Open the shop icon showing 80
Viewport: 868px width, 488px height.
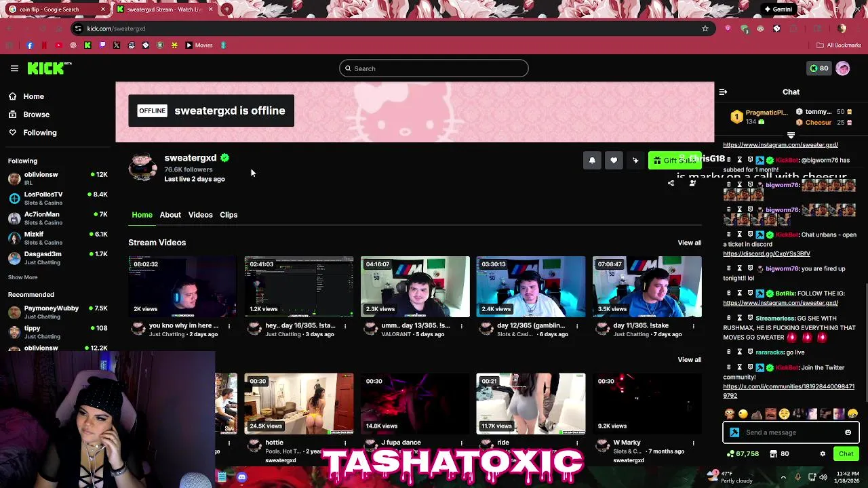779,454
